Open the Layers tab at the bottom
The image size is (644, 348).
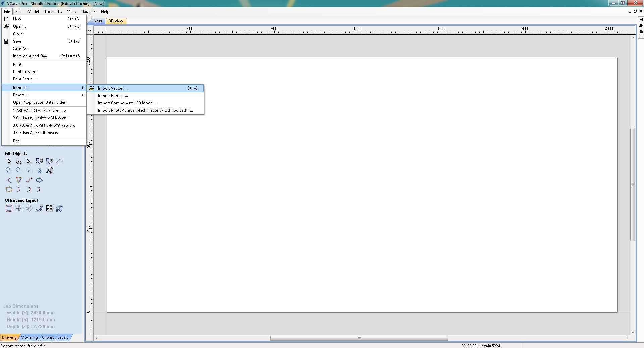[x=63, y=337]
